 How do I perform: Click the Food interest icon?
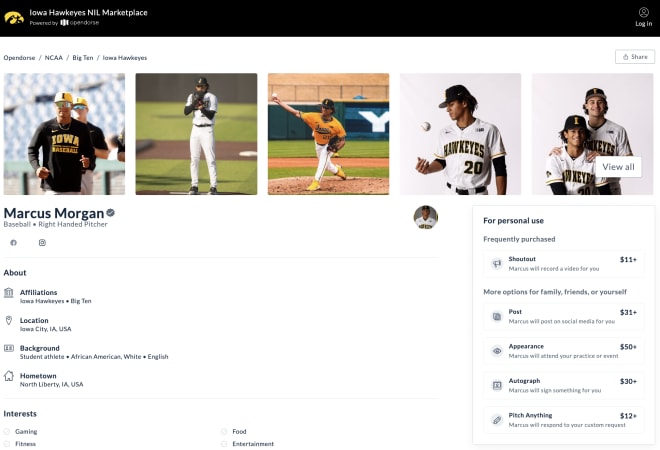[224, 431]
